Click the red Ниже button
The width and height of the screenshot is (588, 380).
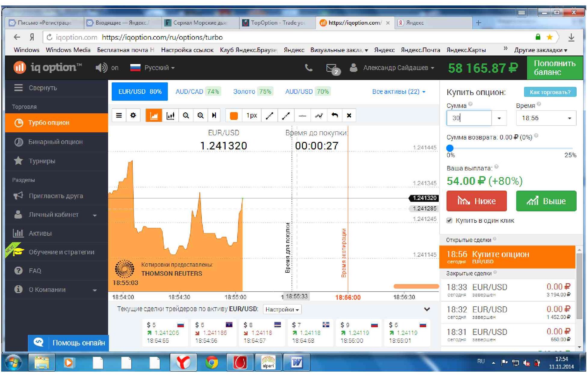point(476,201)
